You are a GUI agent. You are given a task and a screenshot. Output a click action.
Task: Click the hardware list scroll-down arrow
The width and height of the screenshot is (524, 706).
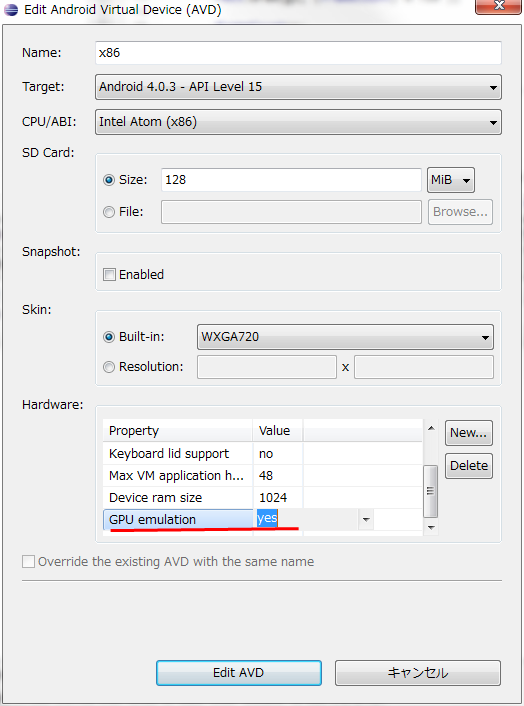click(431, 527)
